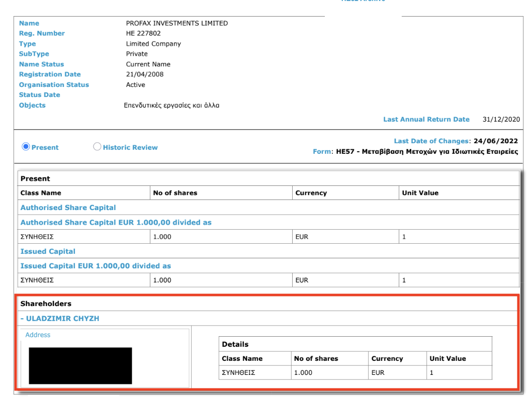Click the Details table header
The width and height of the screenshot is (532, 398).
click(235, 344)
